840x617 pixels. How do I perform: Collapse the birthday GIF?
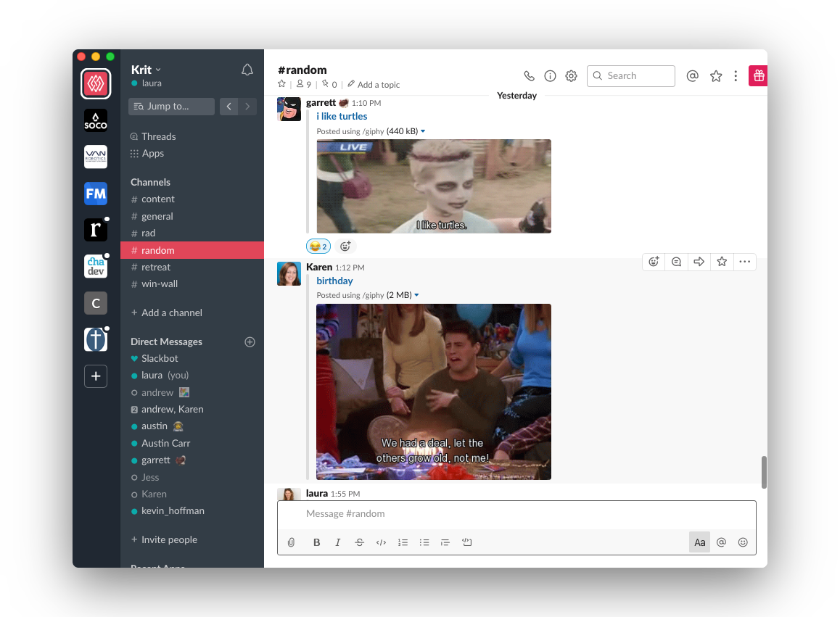(417, 295)
